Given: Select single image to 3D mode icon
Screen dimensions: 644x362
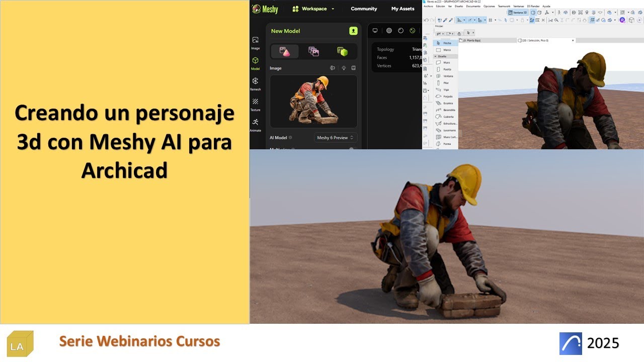Looking at the screenshot, I should tap(285, 51).
